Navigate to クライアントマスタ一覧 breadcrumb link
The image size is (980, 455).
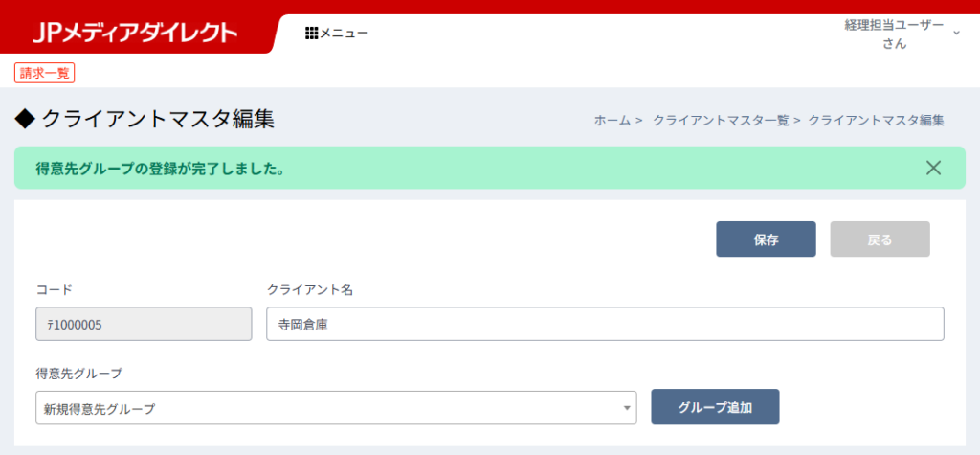click(x=721, y=121)
